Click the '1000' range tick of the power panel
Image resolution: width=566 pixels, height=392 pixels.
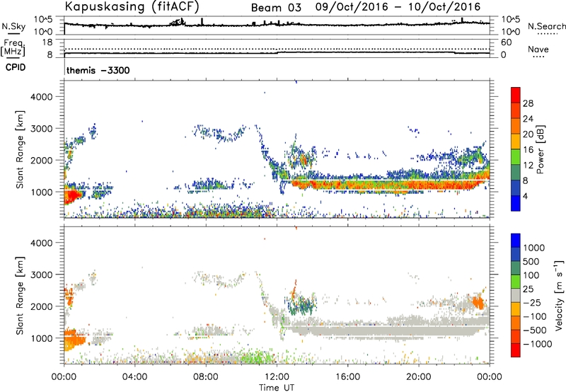pos(42,192)
